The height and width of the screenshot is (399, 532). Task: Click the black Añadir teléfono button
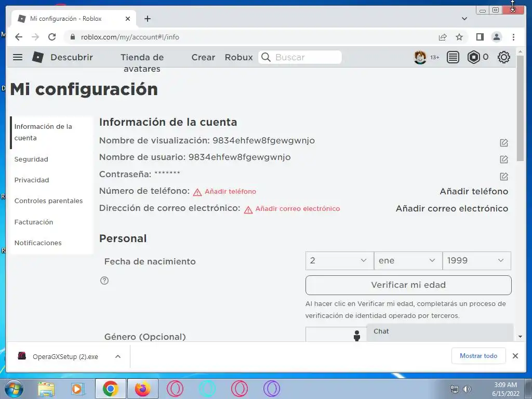point(474,191)
